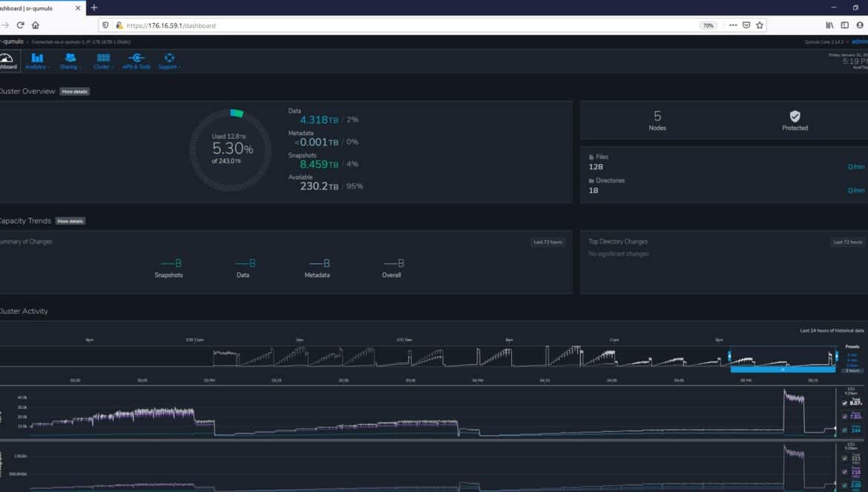This screenshot has width=868, height=492.
Task: Click Overall change summary value
Action: pos(394,263)
